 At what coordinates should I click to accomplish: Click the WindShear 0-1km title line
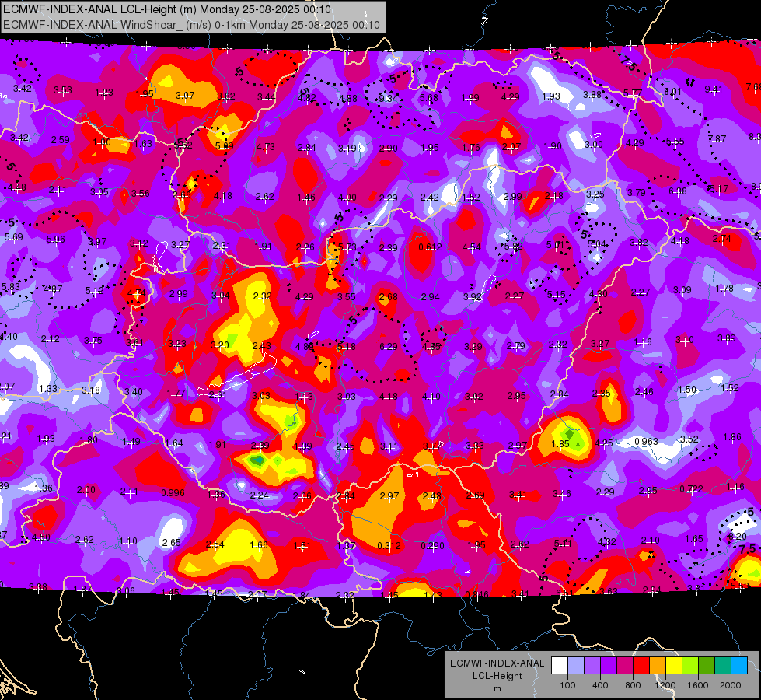coord(191,25)
